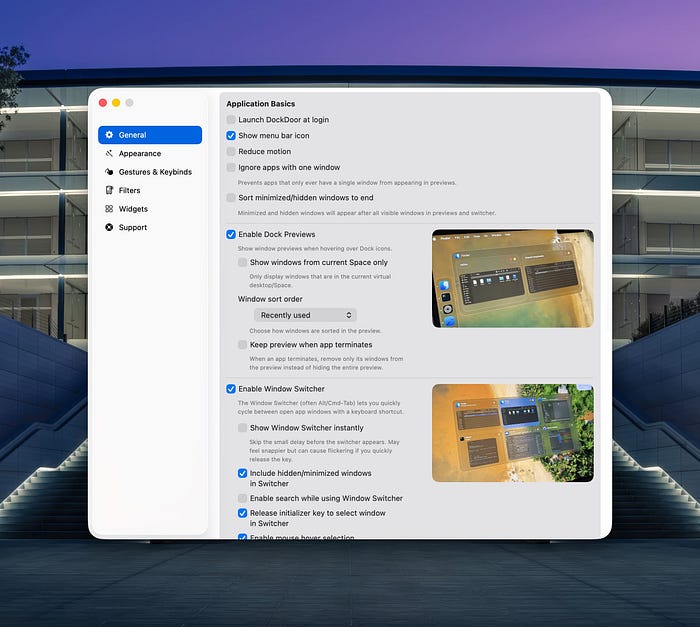
Task: Check Show windows from current Space only
Action: [242, 262]
